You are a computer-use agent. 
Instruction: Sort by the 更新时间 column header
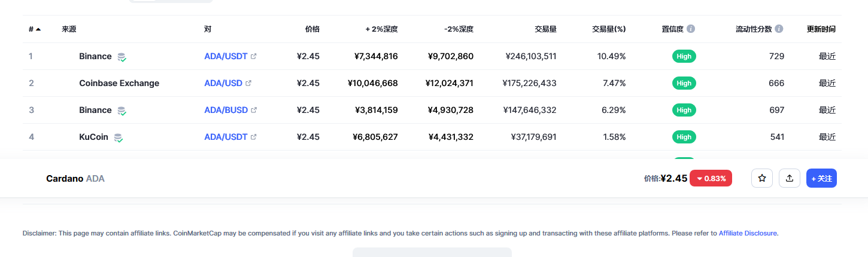click(821, 29)
